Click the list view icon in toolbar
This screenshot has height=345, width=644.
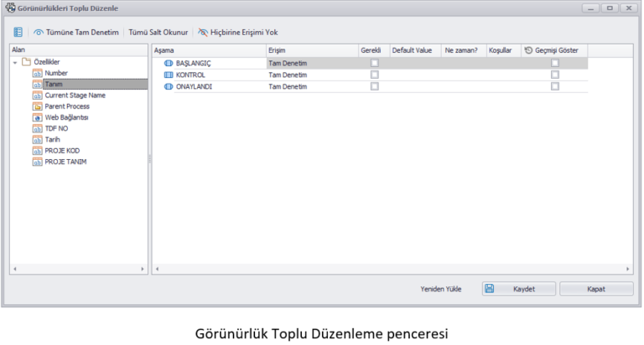[18, 33]
